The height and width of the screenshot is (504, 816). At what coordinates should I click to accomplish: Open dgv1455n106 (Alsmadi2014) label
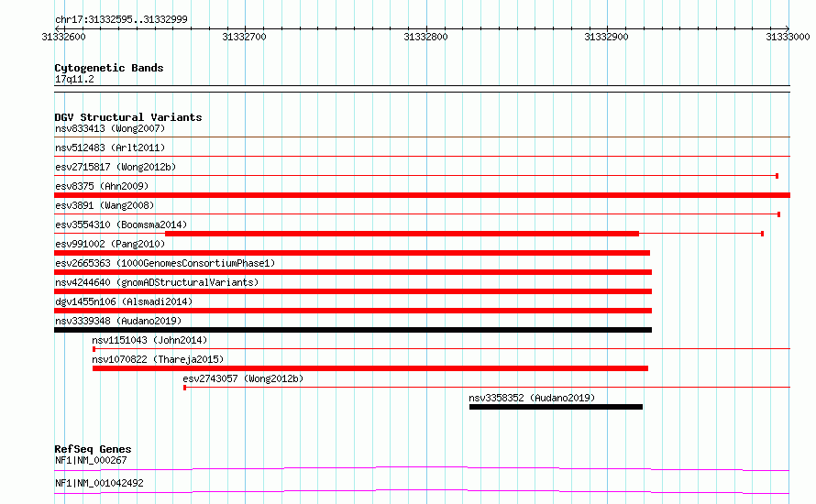pos(124,301)
